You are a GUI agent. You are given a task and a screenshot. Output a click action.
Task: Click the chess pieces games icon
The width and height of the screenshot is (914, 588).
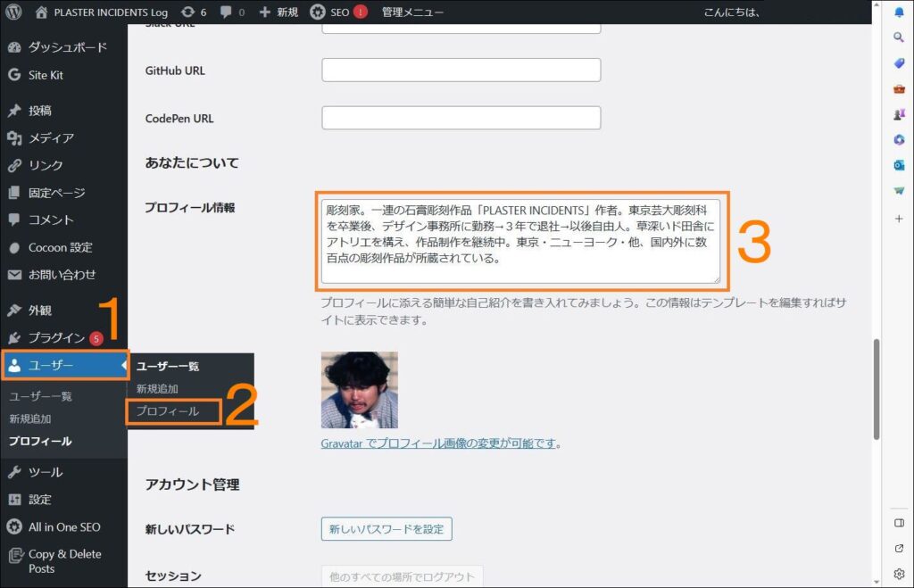pos(899,114)
